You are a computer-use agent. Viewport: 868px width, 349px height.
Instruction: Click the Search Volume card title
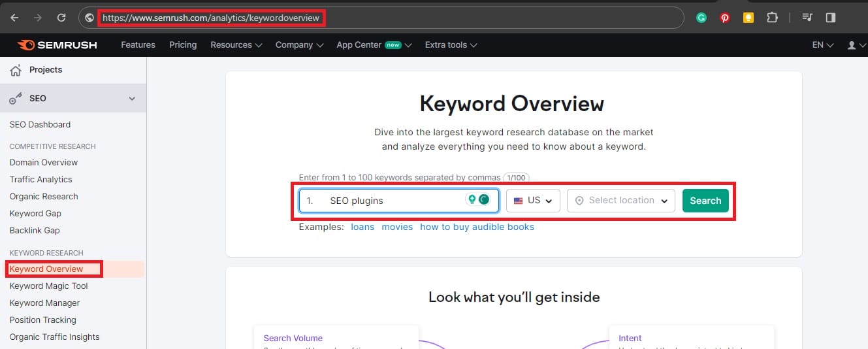pyautogui.click(x=293, y=338)
